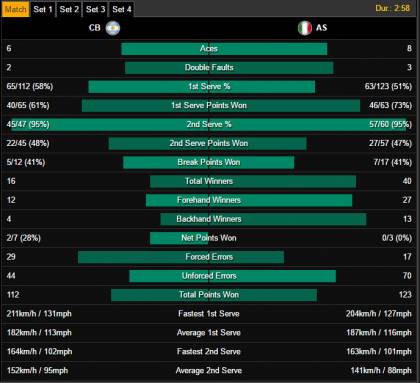420x383 pixels.
Task: Select AS's break points '7/17 (41%)'
Action: coord(393,163)
